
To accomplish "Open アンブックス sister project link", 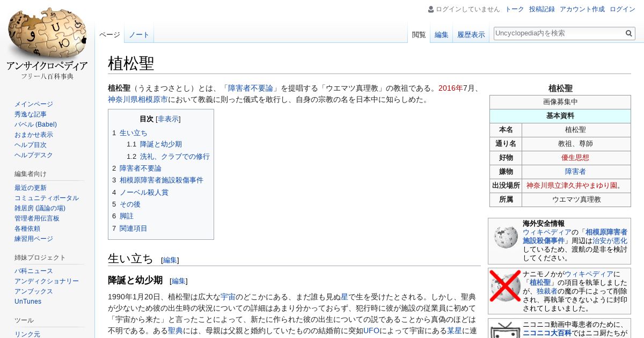I will point(34,291).
